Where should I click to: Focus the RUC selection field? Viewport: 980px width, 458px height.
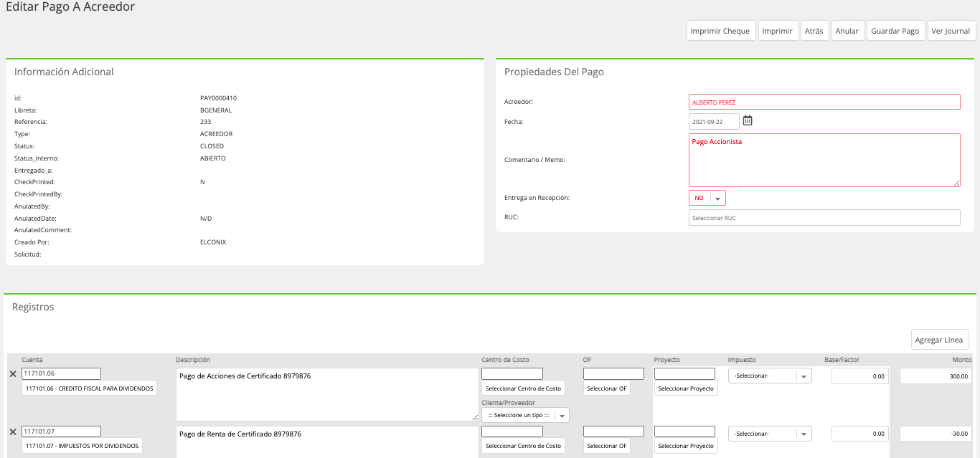824,217
